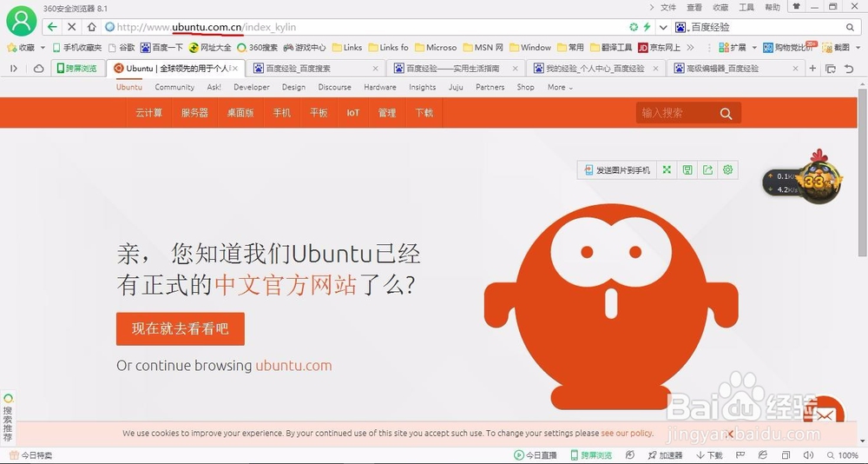This screenshot has width=868, height=464.
Task: Open the 网址大全 bookmark
Action: click(210, 48)
